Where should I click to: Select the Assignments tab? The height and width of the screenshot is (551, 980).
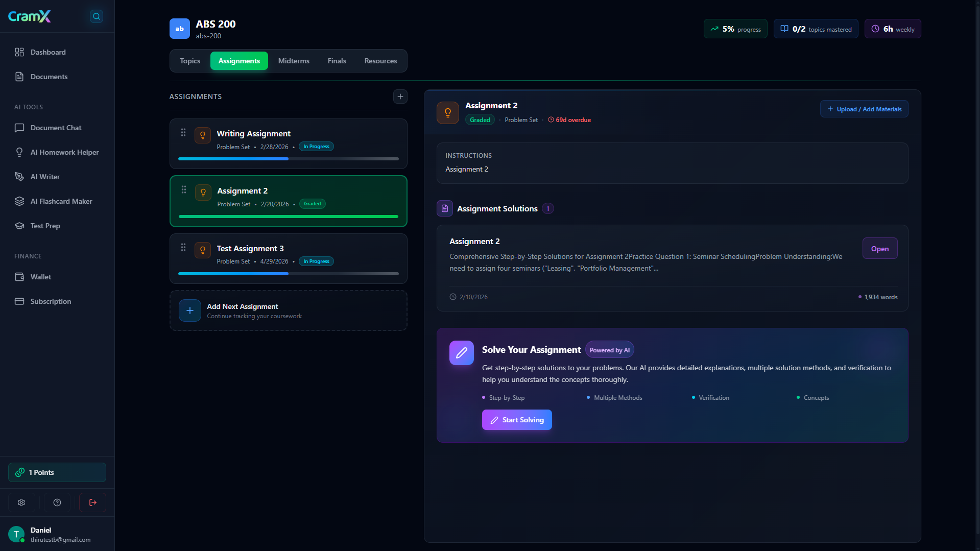(x=239, y=61)
